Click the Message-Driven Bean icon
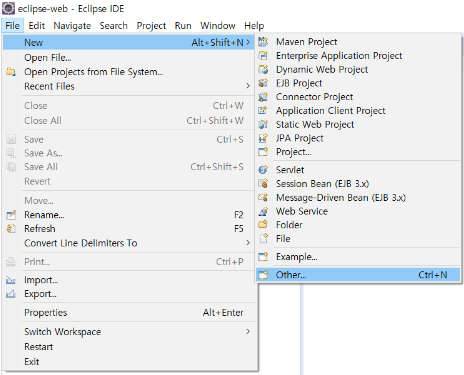464x375 pixels. click(x=263, y=197)
